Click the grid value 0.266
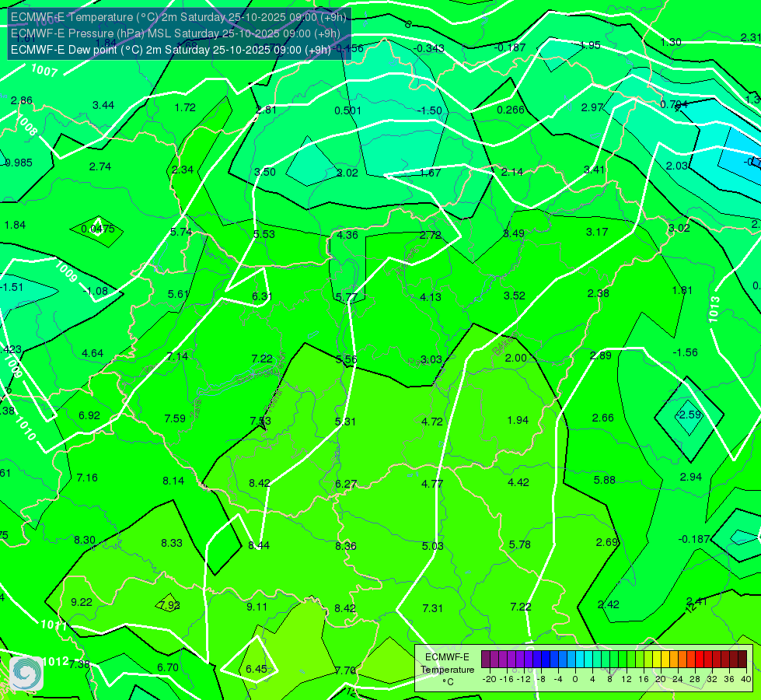 [511, 110]
